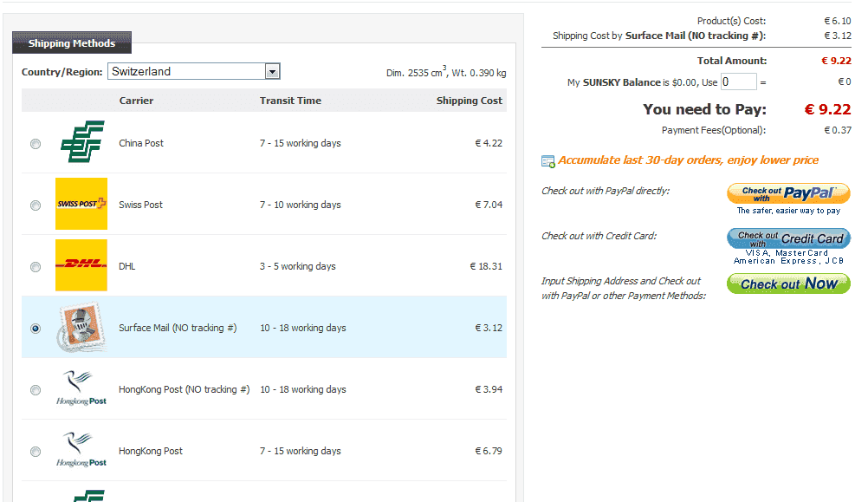Viewport: 868px width, 502px height.
Task: Click the DHL carrier name
Action: [126, 266]
